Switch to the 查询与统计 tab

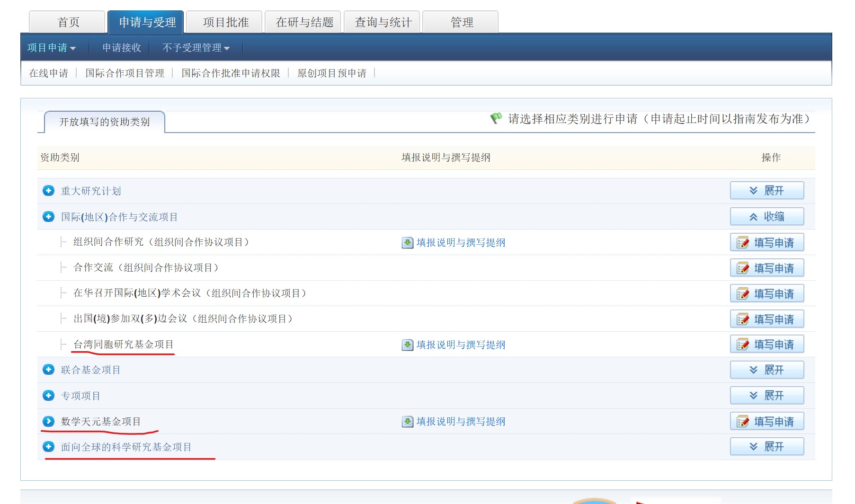[383, 22]
